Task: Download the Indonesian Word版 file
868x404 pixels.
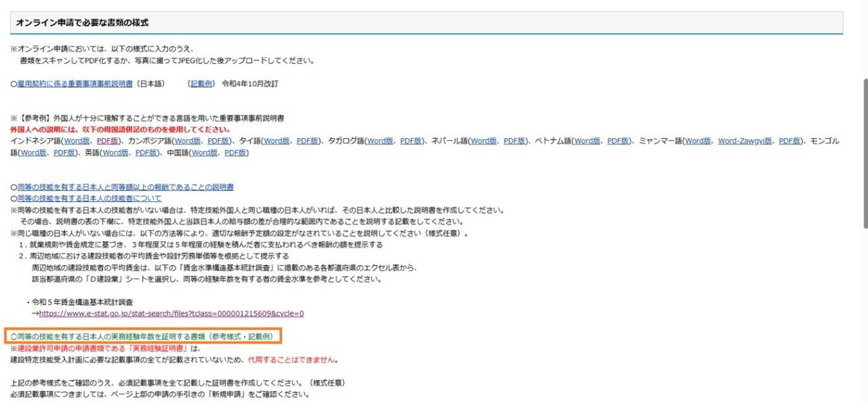Action: (x=77, y=141)
